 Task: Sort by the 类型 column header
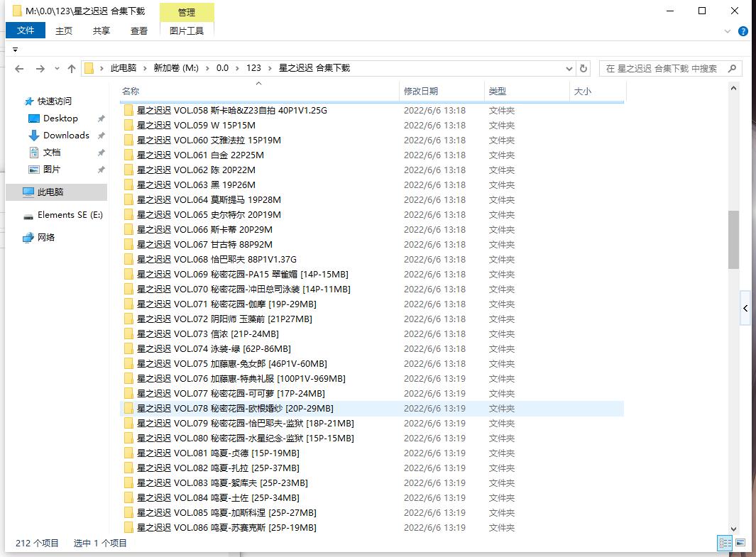[527, 91]
